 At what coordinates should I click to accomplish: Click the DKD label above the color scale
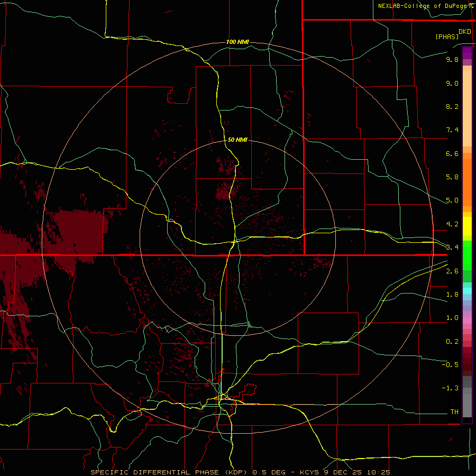pos(465,32)
